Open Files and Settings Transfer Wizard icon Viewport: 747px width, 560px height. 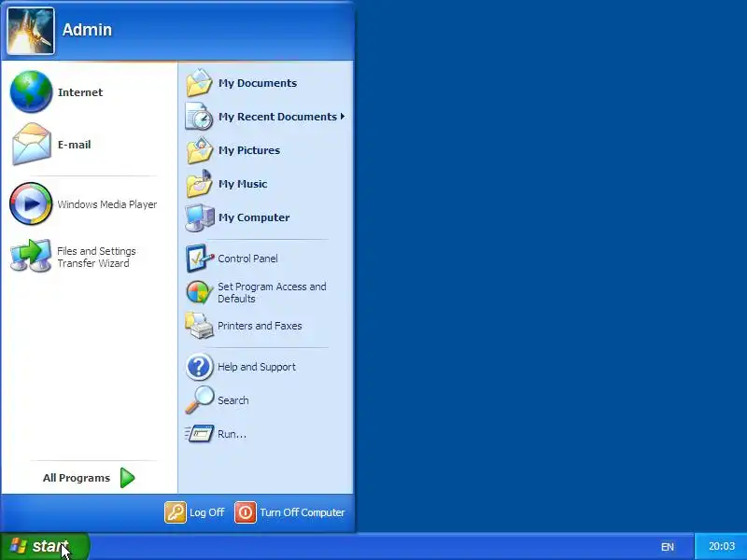pos(31,256)
